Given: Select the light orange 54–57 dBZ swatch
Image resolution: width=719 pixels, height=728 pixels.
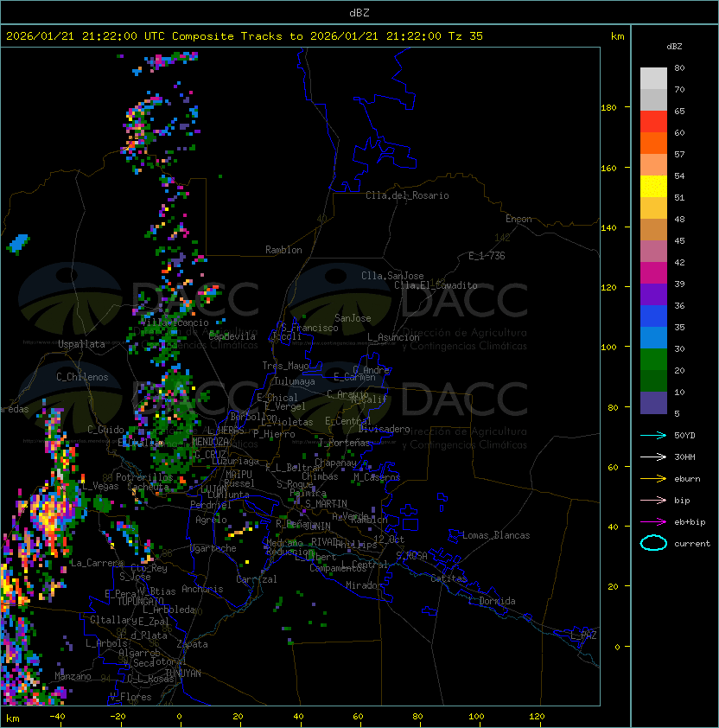Looking at the screenshot, I should coord(653,165).
